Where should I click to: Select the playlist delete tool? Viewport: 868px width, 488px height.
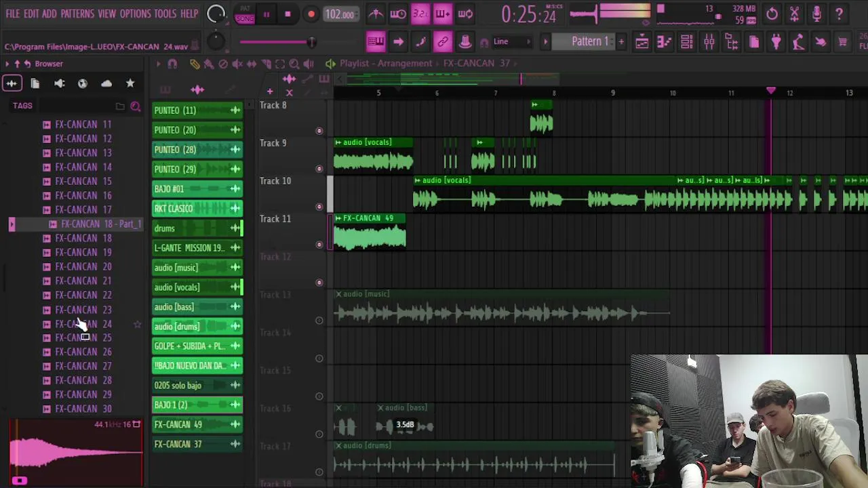pos(223,64)
